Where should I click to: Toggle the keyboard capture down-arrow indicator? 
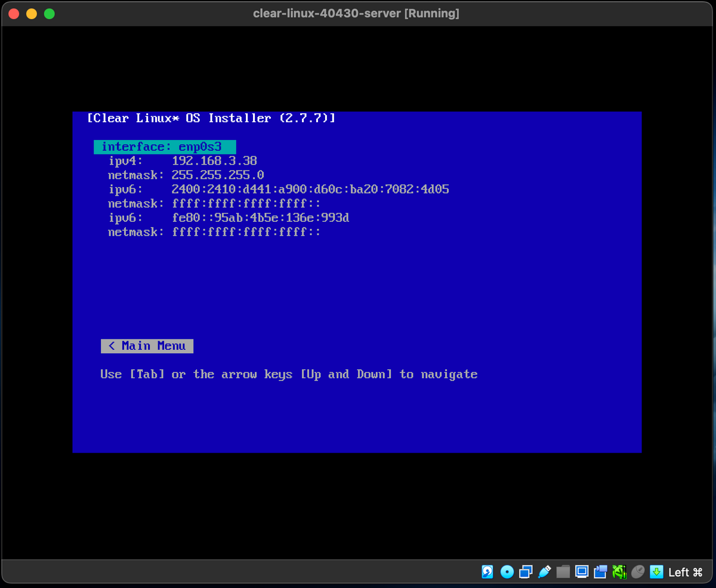656,571
